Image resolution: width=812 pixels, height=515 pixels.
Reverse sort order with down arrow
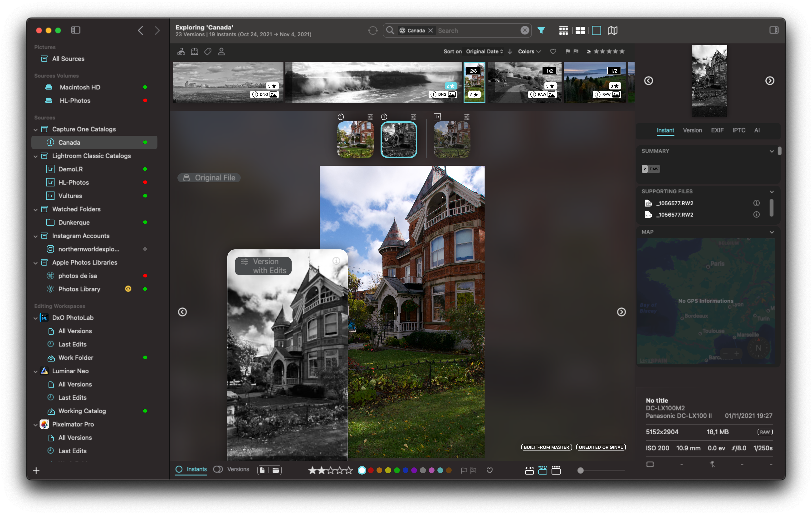point(510,52)
